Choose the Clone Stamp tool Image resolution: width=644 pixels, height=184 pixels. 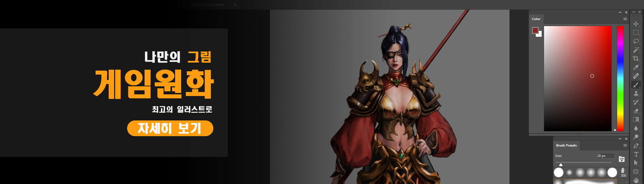click(636, 94)
